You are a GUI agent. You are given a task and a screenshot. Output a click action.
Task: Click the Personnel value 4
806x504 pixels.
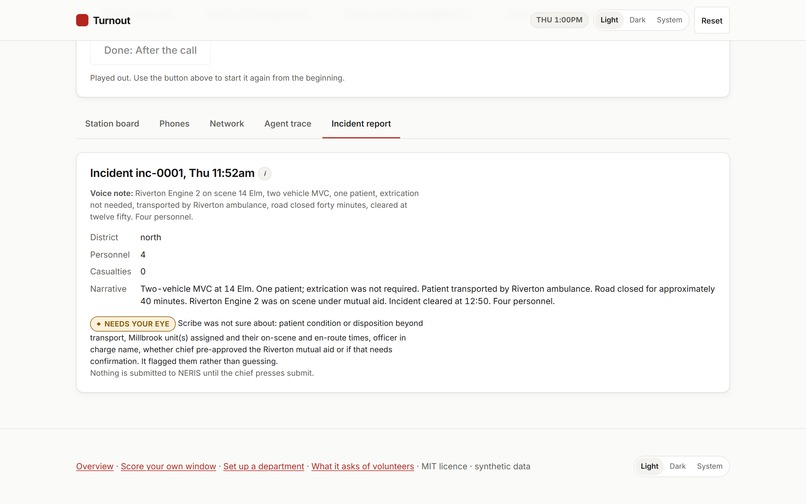(143, 255)
